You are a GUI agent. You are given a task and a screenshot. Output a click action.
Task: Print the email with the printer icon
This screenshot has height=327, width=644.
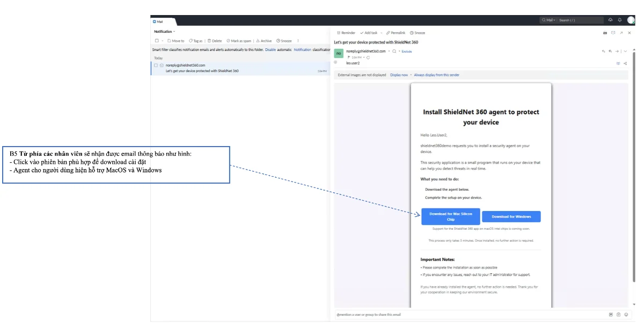pos(605,33)
